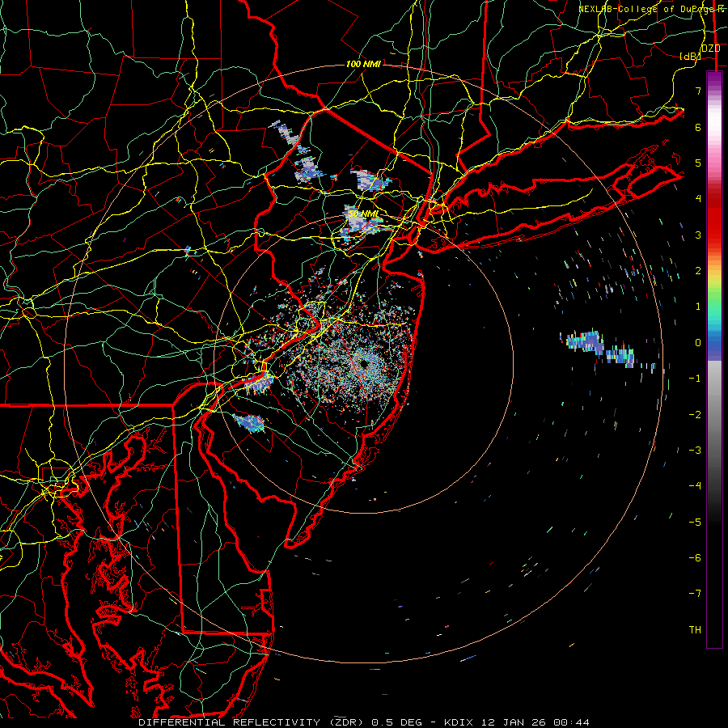Image resolution: width=728 pixels, height=728 pixels.
Task: Select the -7 dB scale label
Action: (x=695, y=594)
